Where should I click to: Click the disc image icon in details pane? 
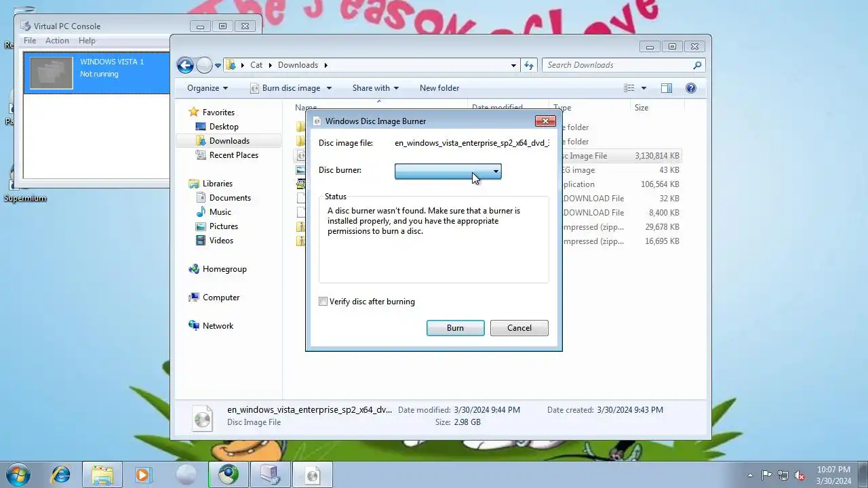pyautogui.click(x=202, y=418)
